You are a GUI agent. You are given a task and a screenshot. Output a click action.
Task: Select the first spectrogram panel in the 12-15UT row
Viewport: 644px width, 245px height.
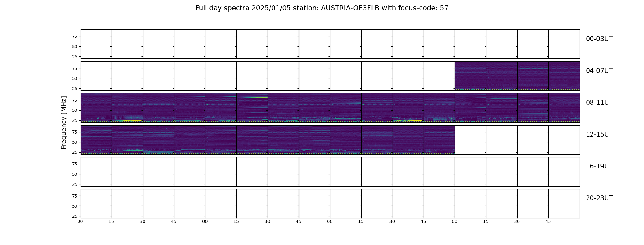96,140
